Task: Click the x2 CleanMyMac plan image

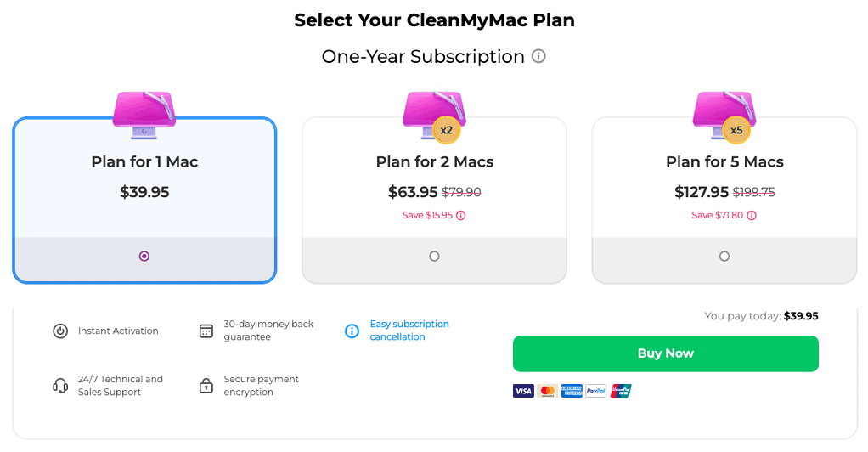Action: click(434, 115)
